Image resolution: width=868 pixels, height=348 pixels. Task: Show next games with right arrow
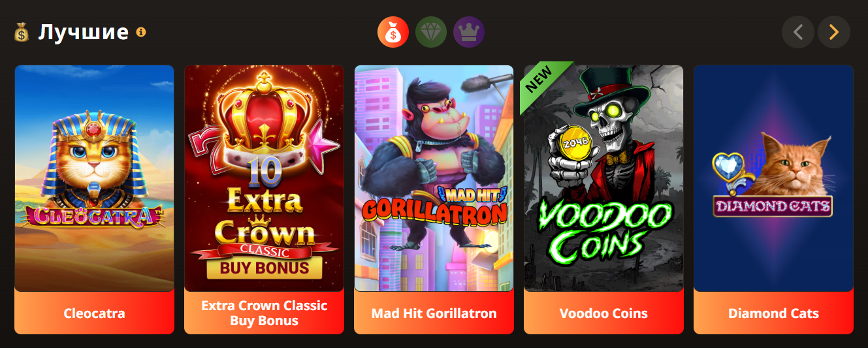(x=834, y=32)
